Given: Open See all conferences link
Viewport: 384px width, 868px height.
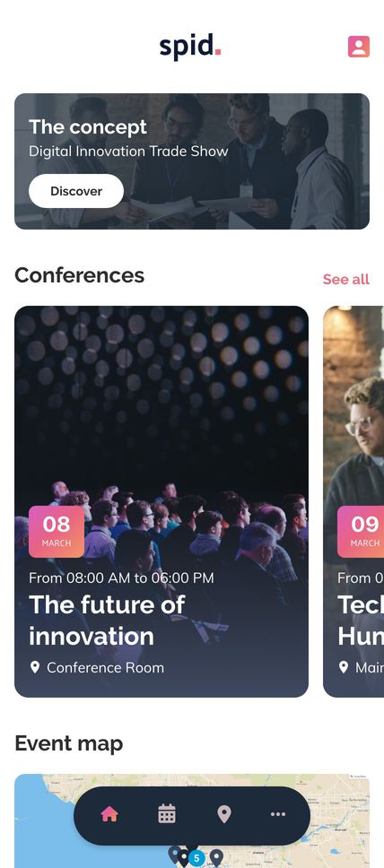Looking at the screenshot, I should click(345, 279).
